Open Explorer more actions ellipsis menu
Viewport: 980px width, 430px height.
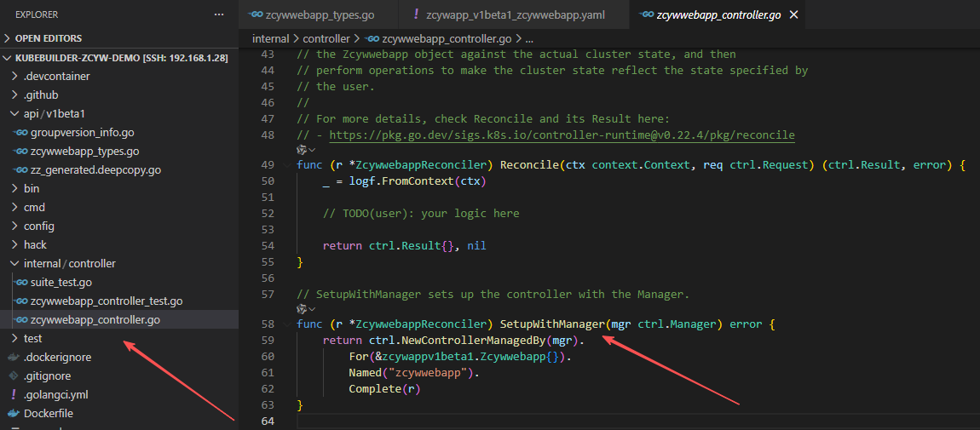tap(220, 14)
